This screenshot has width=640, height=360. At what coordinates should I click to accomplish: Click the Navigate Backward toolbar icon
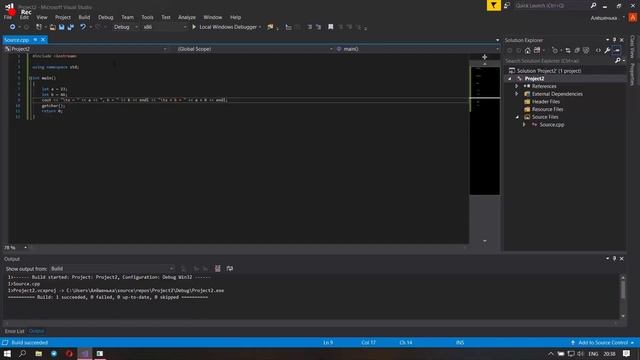[12, 27]
